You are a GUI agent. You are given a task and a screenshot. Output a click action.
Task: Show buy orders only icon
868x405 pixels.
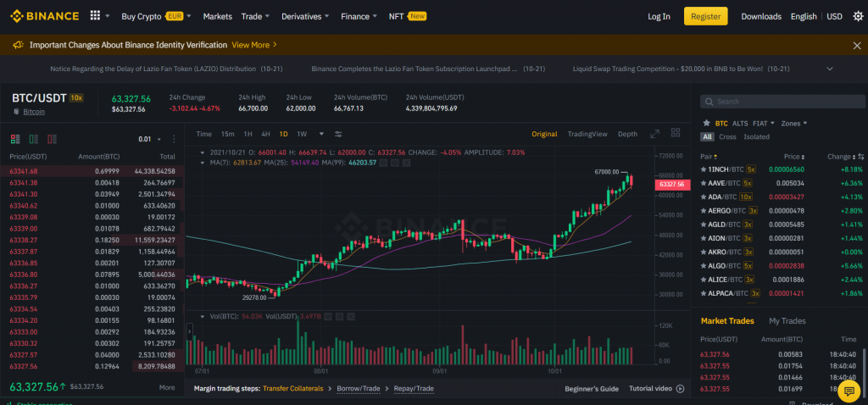pos(34,139)
